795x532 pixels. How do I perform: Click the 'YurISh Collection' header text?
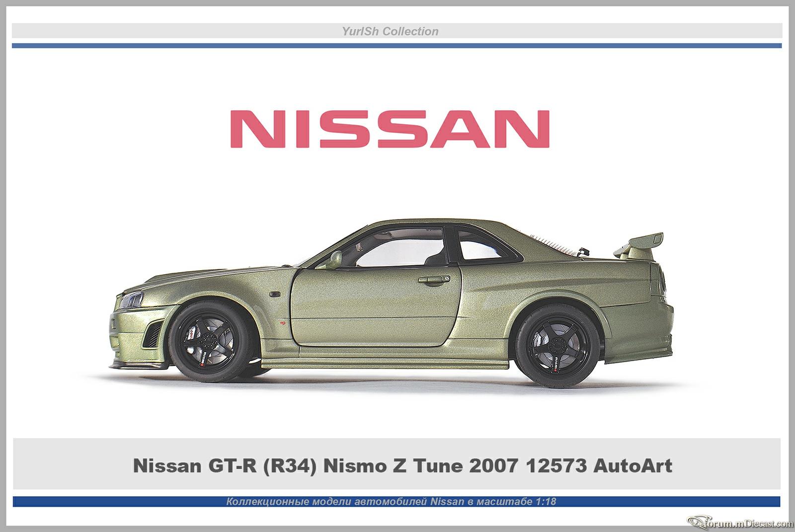(x=390, y=31)
